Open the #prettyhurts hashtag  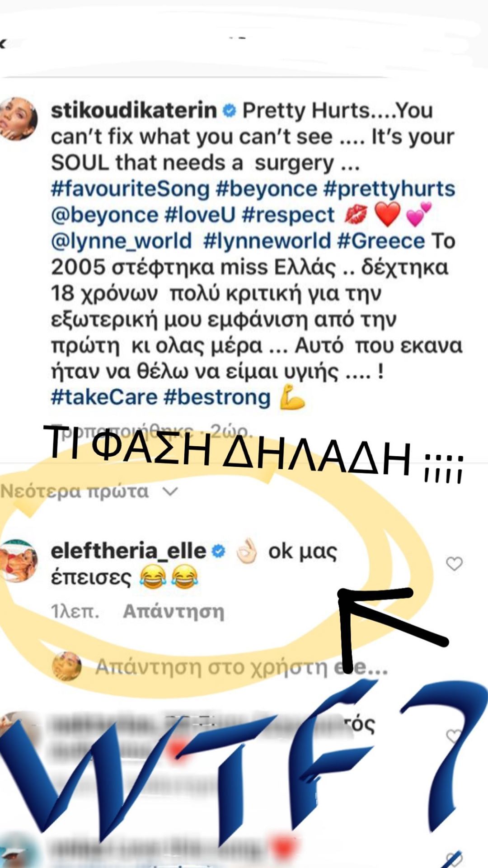coord(389,189)
